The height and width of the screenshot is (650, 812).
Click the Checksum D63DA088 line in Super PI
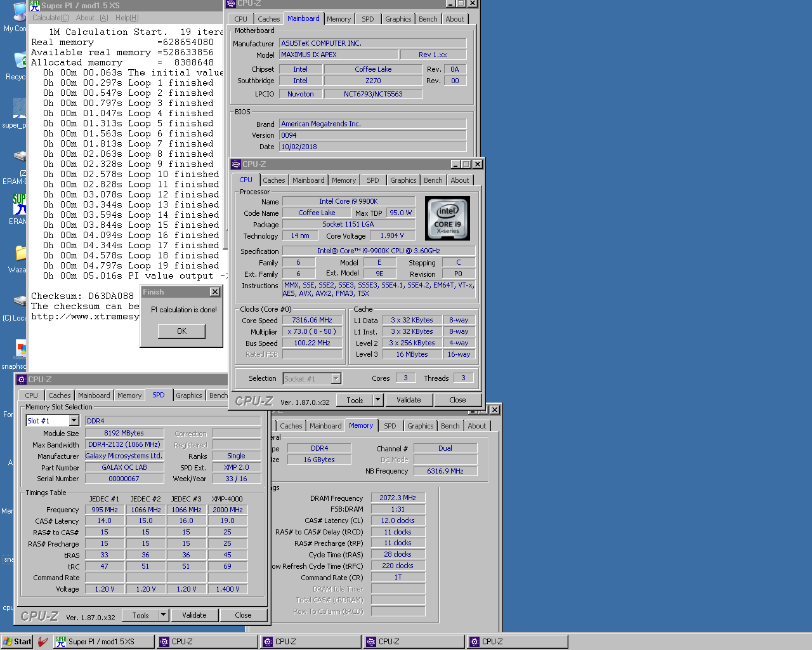pyautogui.click(x=82, y=296)
